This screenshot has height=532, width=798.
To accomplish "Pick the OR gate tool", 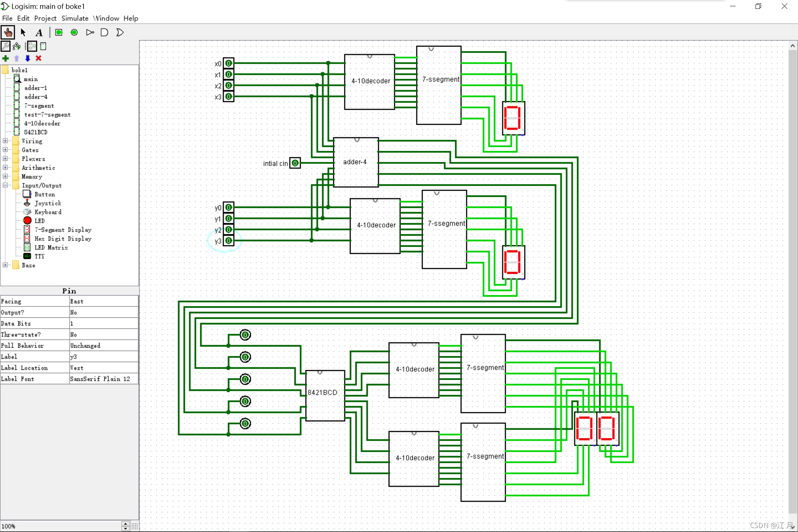I will click(x=120, y=33).
